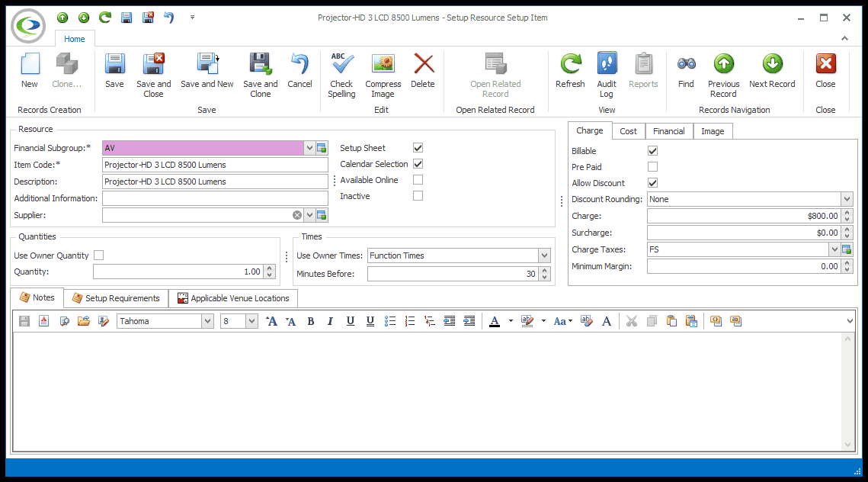Open the Use Owner Times dropdown
Screen dimensions: 868x482
[545, 255]
